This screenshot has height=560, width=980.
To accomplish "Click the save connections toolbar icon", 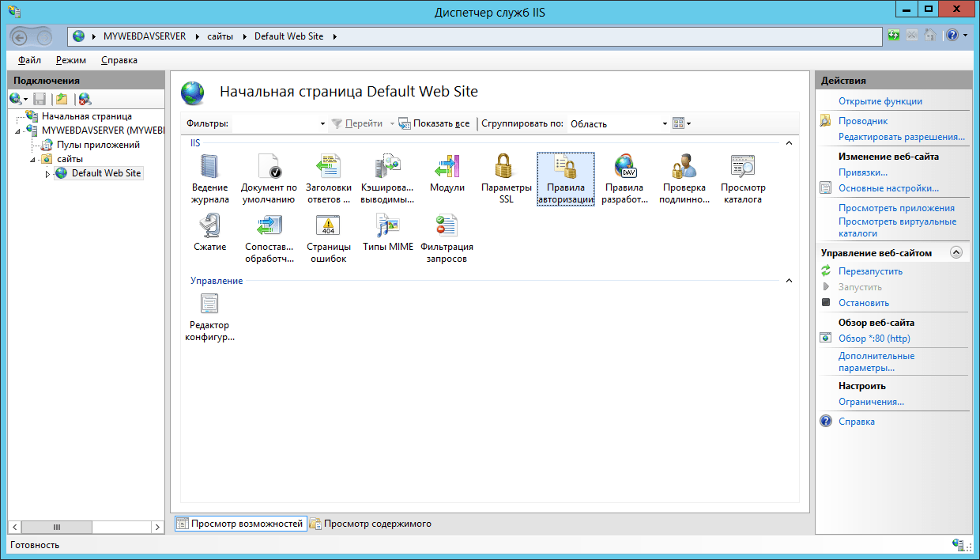I will click(40, 99).
